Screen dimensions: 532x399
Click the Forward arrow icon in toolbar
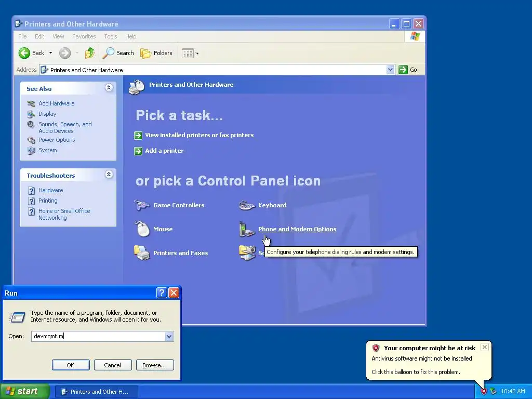[65, 53]
